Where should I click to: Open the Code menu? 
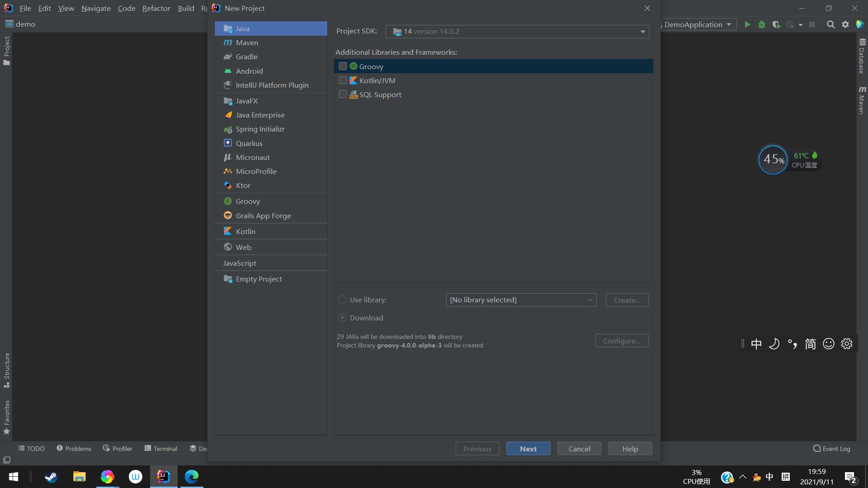point(127,8)
